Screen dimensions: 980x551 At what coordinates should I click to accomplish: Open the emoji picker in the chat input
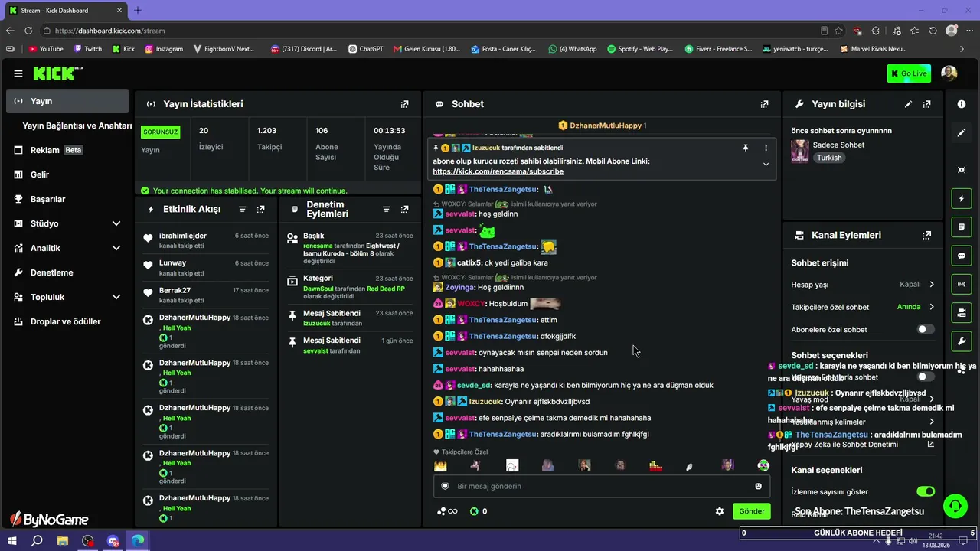pos(759,486)
